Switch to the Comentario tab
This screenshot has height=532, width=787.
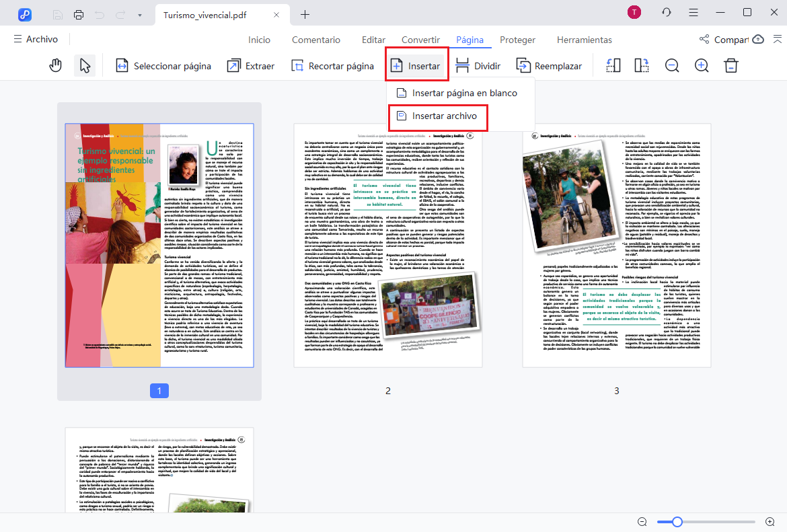(315, 40)
